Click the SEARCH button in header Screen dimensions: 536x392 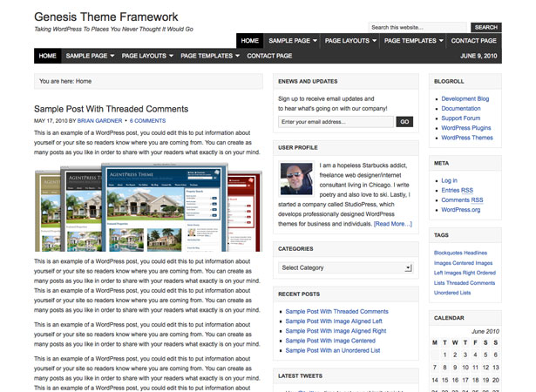point(485,27)
